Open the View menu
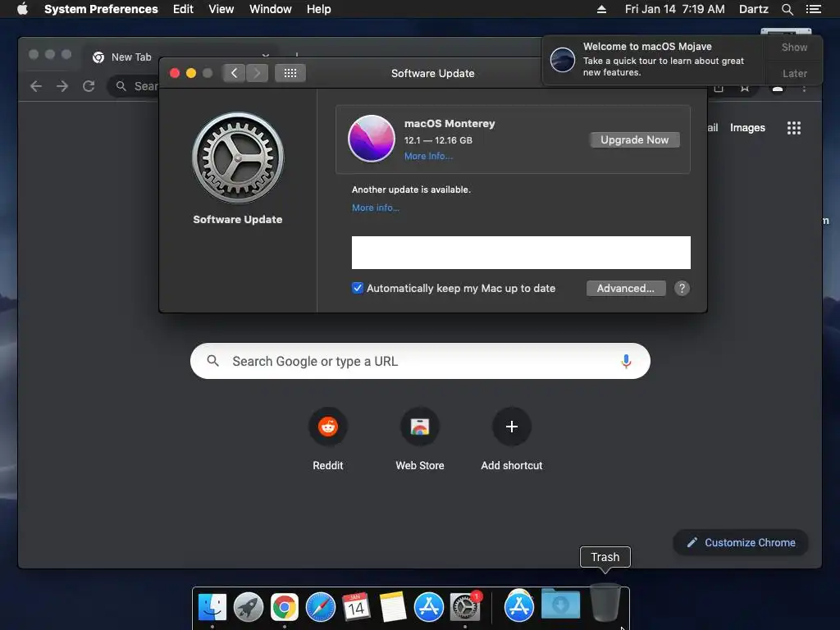The image size is (840, 630). 221,9
